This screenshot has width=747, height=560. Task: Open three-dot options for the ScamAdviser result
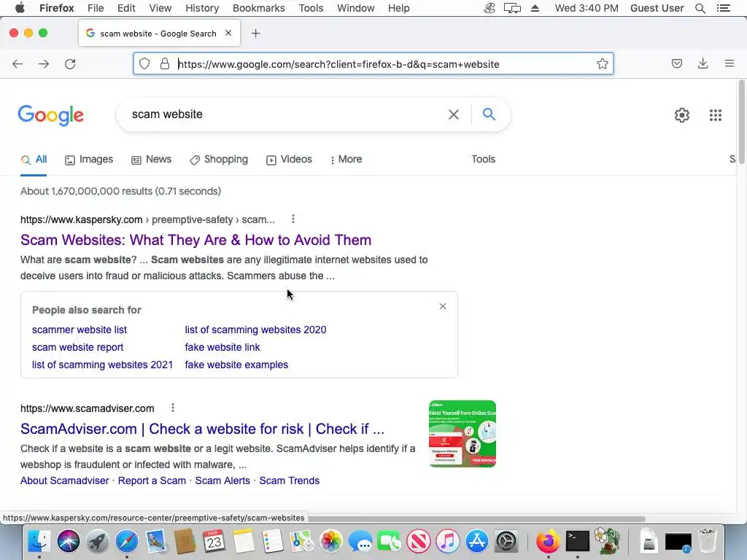click(x=173, y=408)
